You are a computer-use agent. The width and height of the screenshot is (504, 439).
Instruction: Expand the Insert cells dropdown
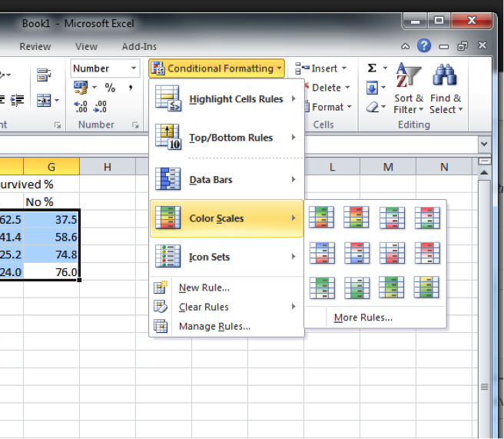(x=343, y=68)
